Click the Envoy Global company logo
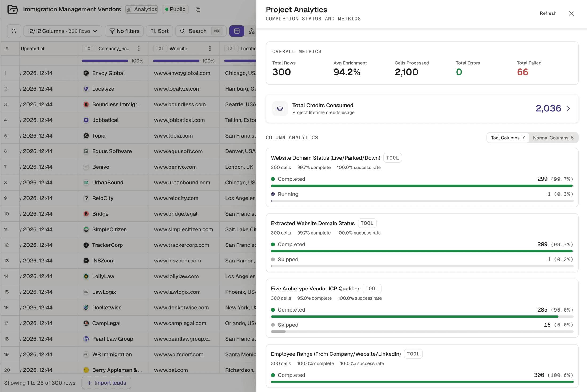This screenshot has width=587, height=392. click(86, 73)
